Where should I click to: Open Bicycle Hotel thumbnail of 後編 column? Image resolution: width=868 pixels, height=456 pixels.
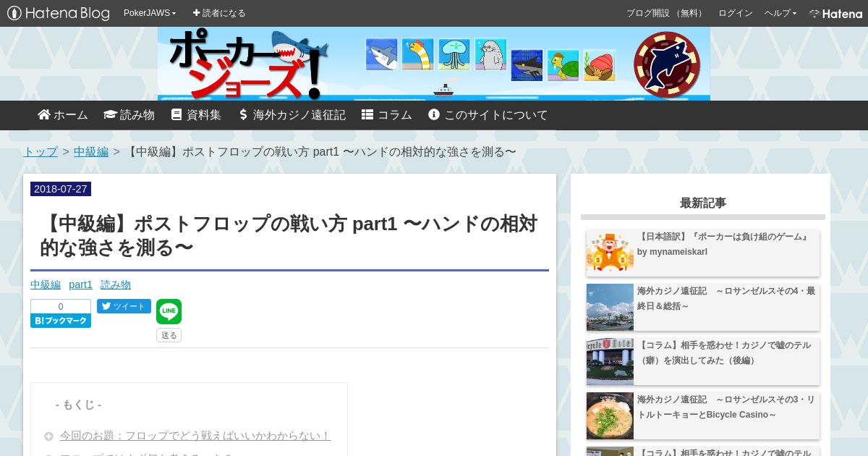610,361
